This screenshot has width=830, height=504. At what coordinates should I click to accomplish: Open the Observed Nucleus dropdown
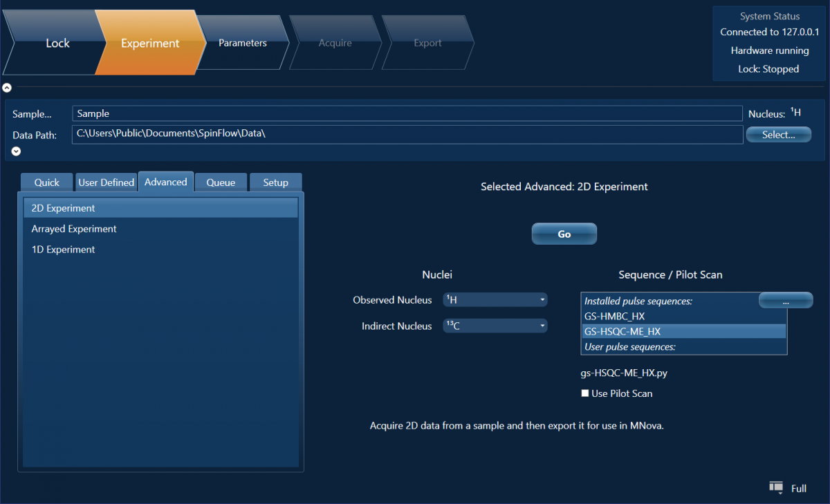(495, 300)
